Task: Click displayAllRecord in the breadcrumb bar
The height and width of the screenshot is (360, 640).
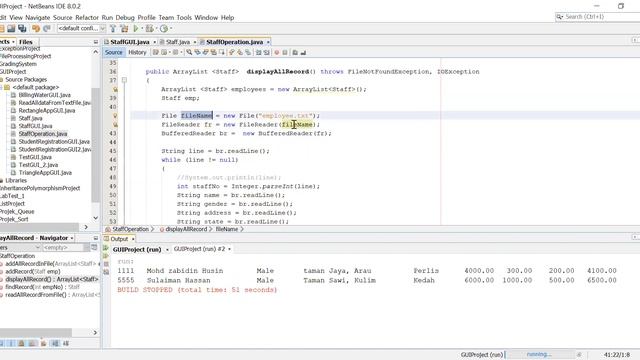Action: point(186,229)
